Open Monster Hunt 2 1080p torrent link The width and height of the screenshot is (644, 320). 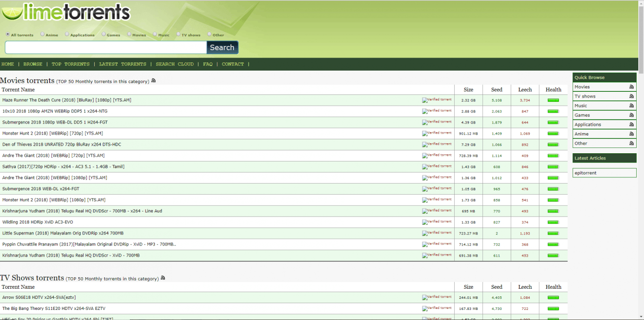pyautogui.click(x=54, y=200)
